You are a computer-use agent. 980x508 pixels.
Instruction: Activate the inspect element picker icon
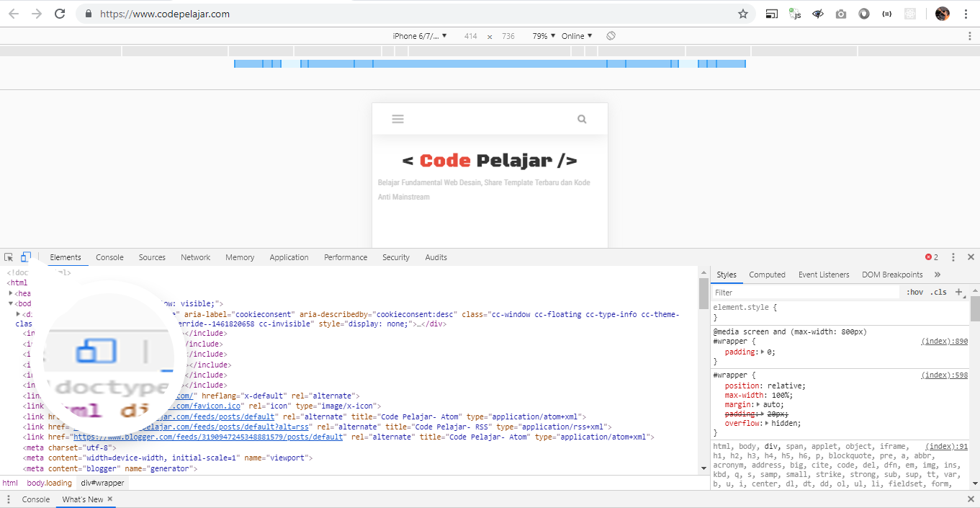pos(9,257)
